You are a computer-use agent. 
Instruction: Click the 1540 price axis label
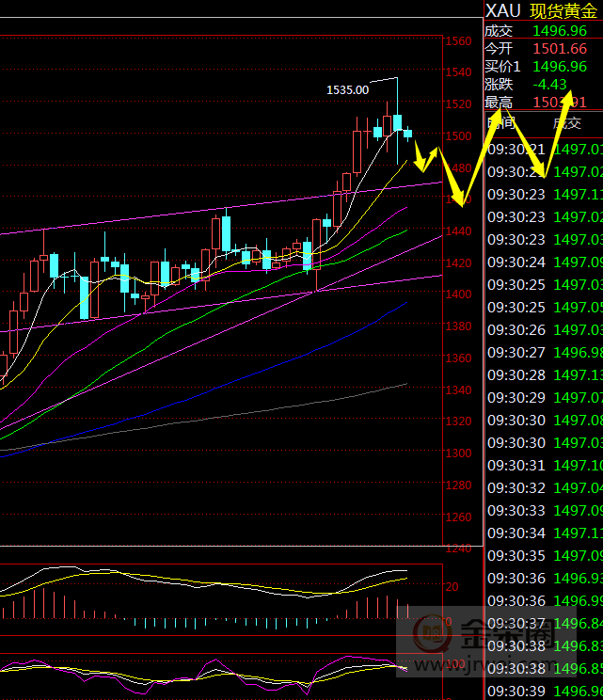click(x=458, y=72)
